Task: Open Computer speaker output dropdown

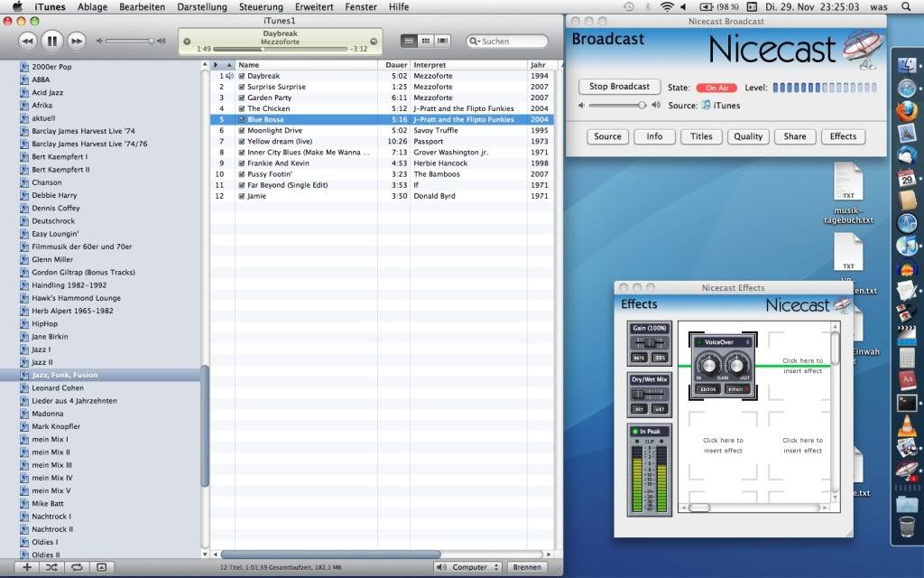Action: 468,567
